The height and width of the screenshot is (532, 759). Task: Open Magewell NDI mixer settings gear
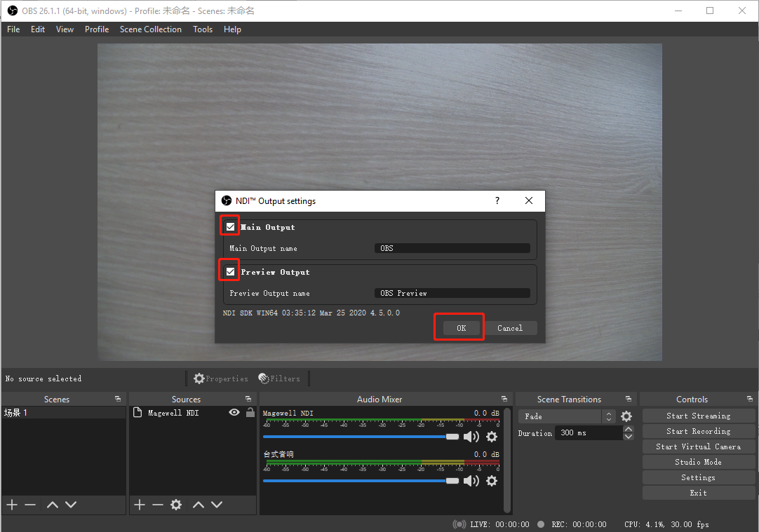(491, 437)
